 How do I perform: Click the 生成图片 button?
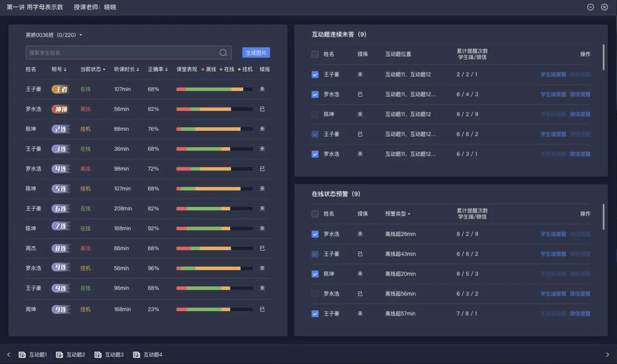[256, 53]
